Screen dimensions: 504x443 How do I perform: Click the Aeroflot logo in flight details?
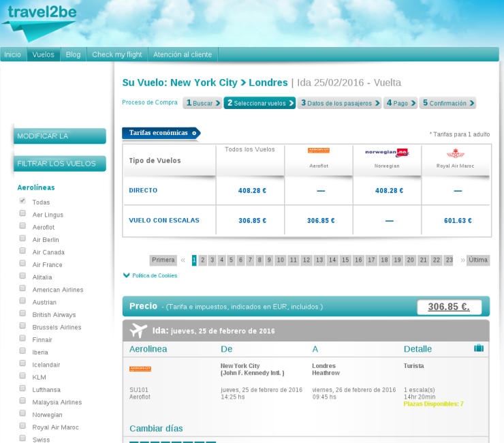(140, 369)
